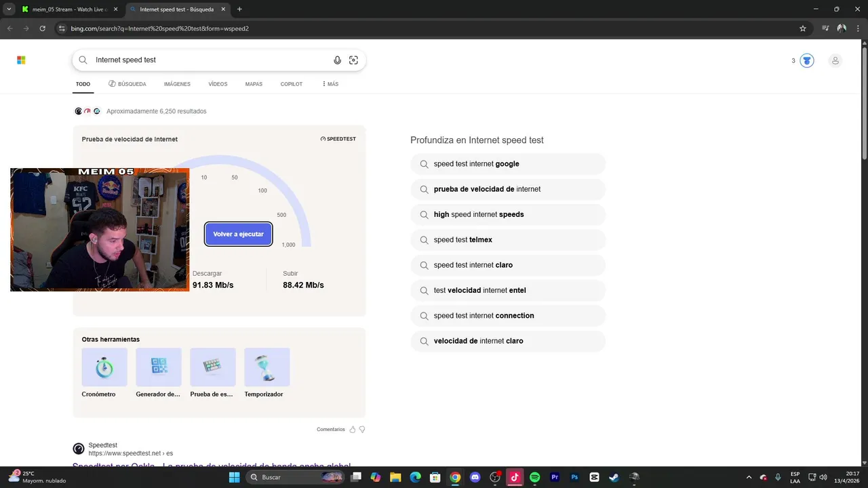Close the Internet speed test tab
Image resolution: width=868 pixels, height=488 pixels.
click(223, 9)
